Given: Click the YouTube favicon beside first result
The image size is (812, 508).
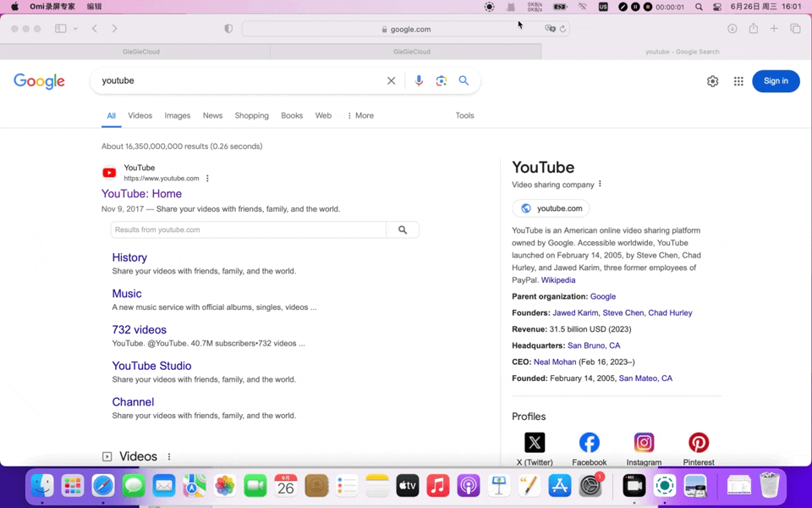Looking at the screenshot, I should pos(109,173).
